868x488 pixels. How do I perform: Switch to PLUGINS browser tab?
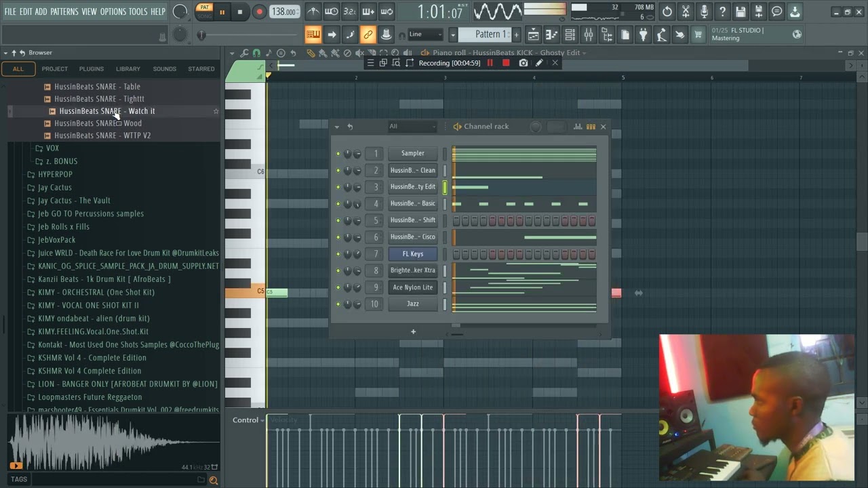pyautogui.click(x=92, y=68)
